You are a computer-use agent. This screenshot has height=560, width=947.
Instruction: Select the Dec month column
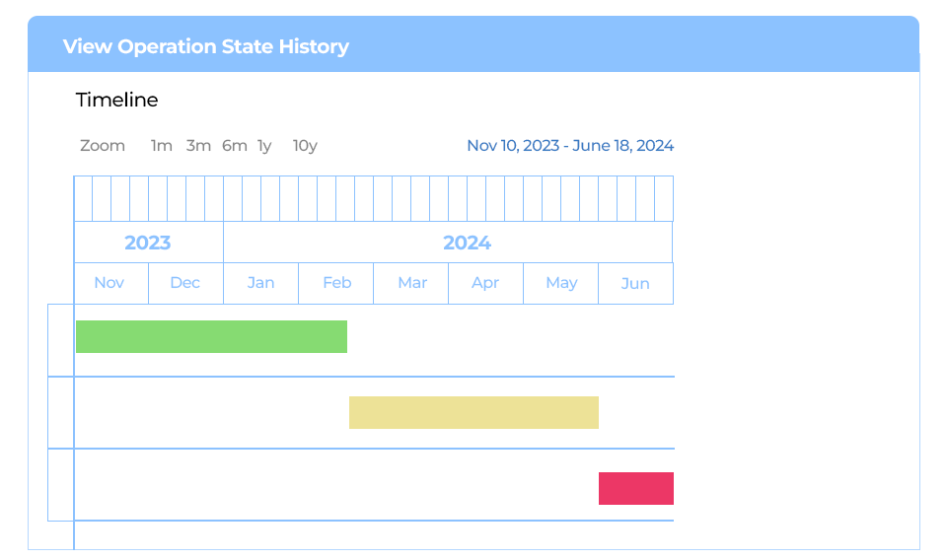coord(185,283)
